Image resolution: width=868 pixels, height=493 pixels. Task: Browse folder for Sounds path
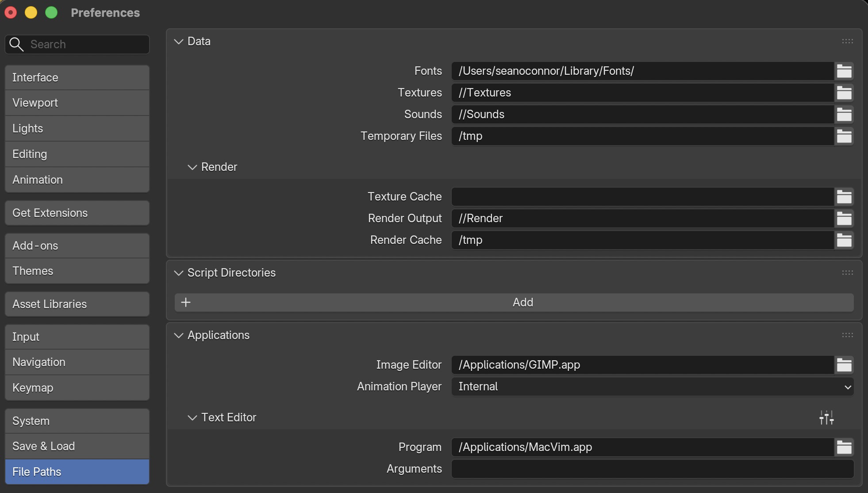tap(844, 114)
